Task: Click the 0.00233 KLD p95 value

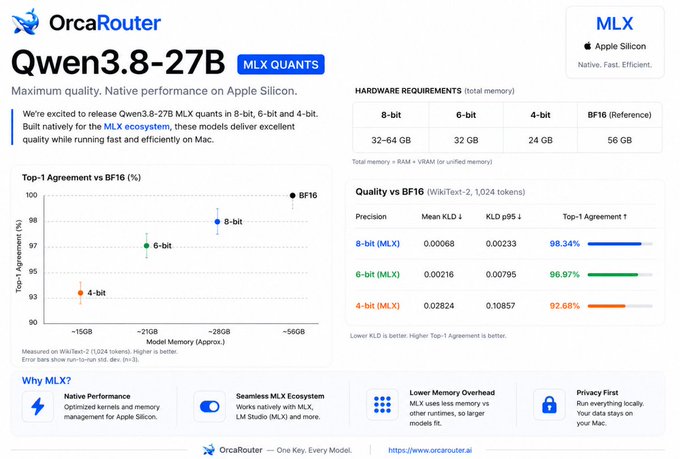Action: [x=501, y=244]
